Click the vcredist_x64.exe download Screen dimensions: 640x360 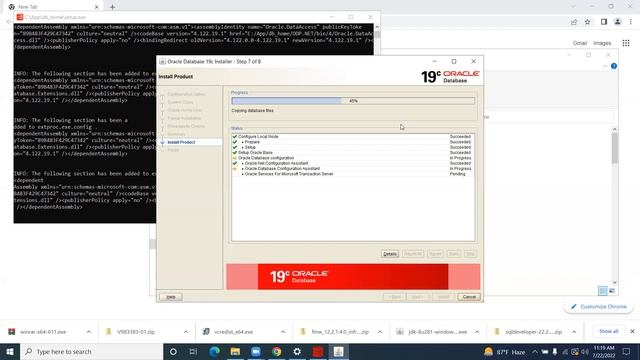pyautogui.click(x=233, y=332)
